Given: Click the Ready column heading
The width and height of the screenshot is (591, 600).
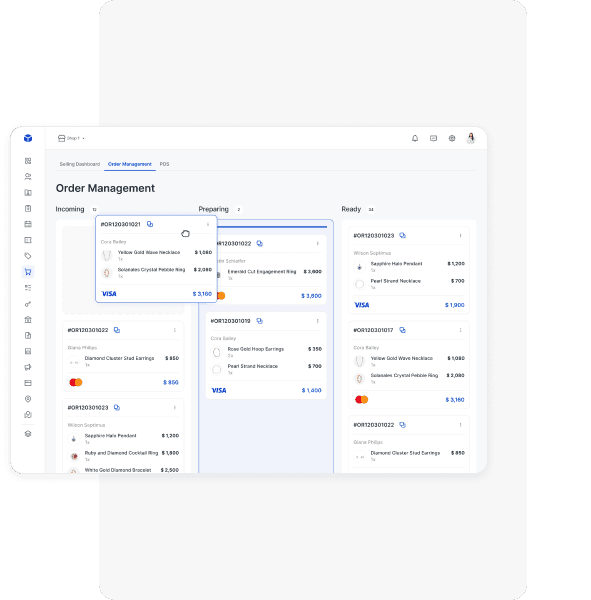Looking at the screenshot, I should pyautogui.click(x=351, y=209).
